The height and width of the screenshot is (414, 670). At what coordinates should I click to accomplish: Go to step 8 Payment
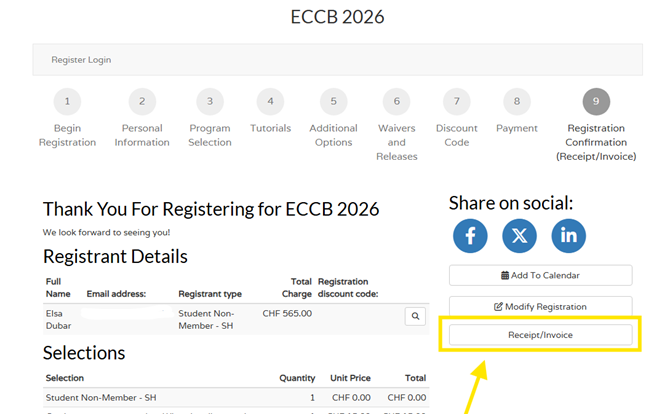(x=516, y=101)
